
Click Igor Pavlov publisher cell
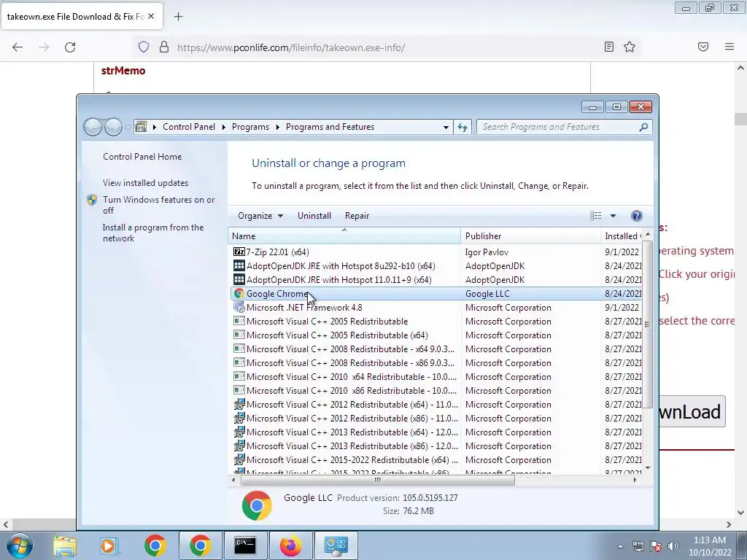click(487, 252)
